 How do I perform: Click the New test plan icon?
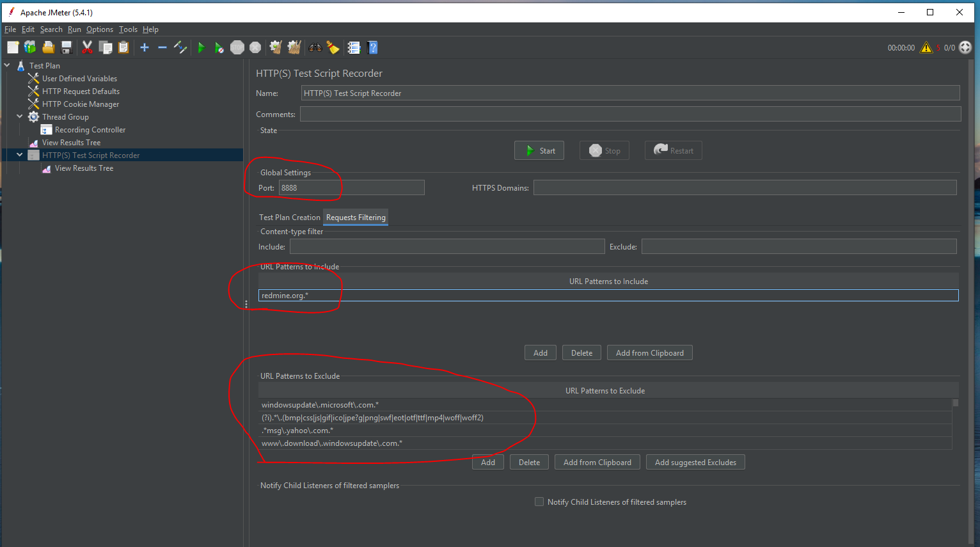13,47
